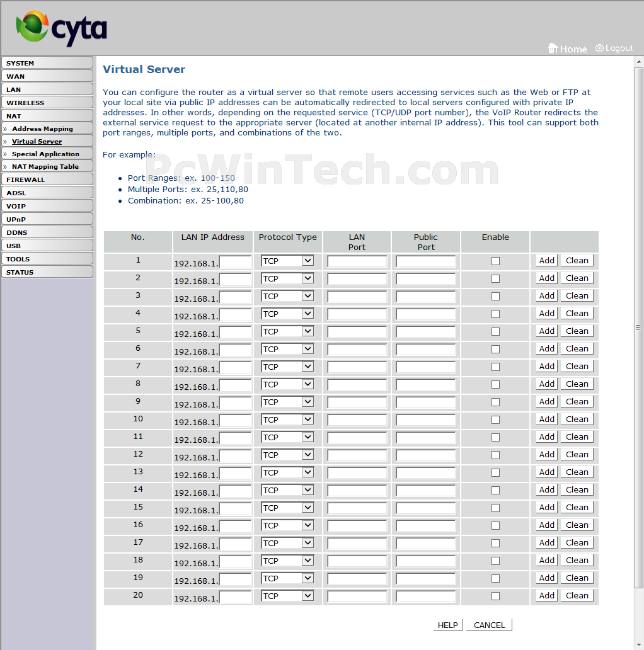Check the Enable box in row 8

click(495, 385)
